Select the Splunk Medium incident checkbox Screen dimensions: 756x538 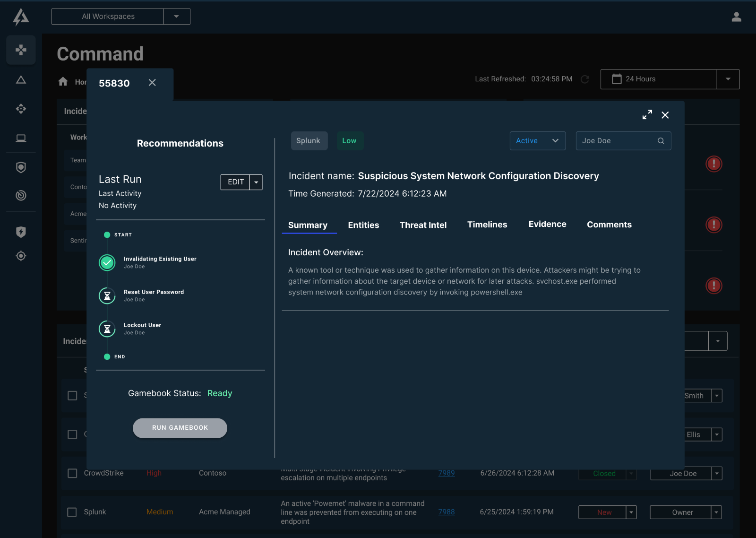[72, 512]
